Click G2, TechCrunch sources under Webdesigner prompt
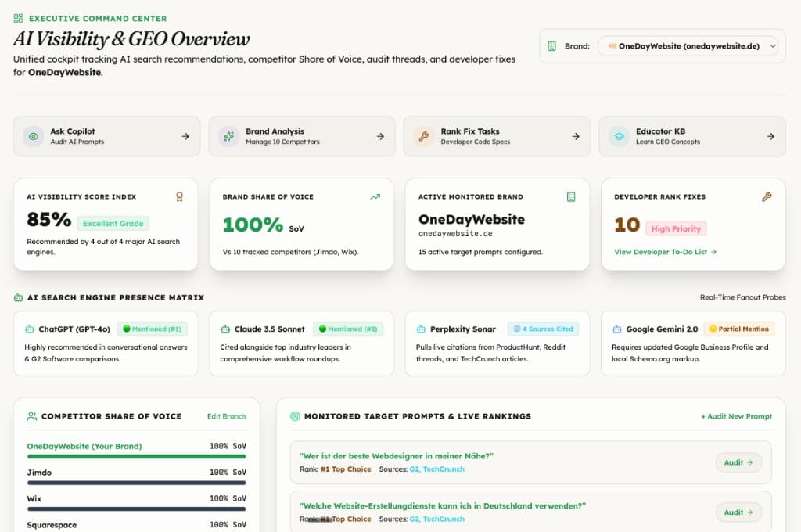The image size is (801, 532). pos(436,469)
